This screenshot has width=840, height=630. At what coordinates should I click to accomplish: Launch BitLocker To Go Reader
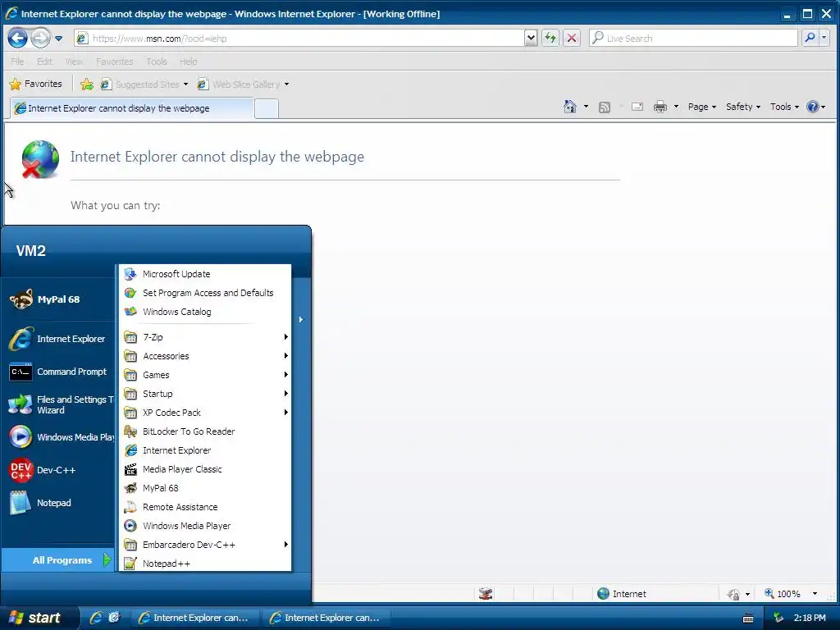click(x=205, y=431)
